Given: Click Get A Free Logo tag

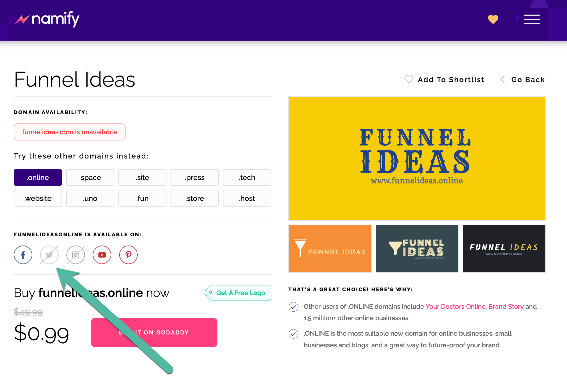Looking at the screenshot, I should [x=238, y=293].
